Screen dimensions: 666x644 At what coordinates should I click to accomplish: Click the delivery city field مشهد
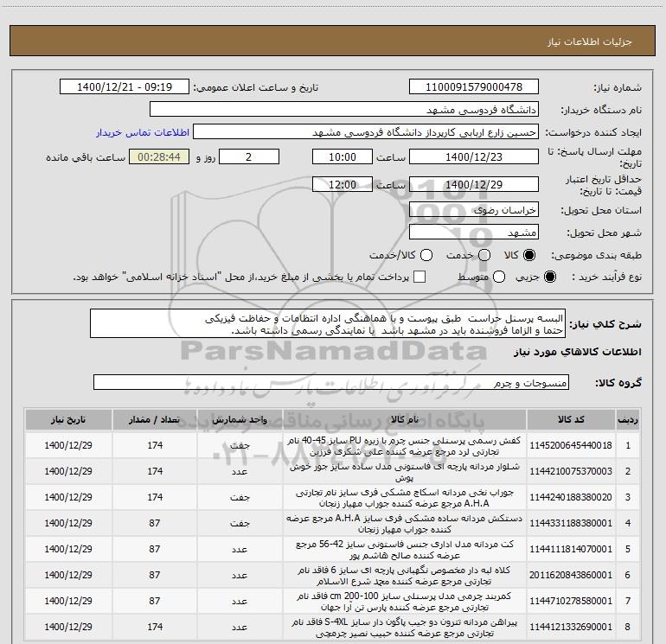click(x=474, y=233)
